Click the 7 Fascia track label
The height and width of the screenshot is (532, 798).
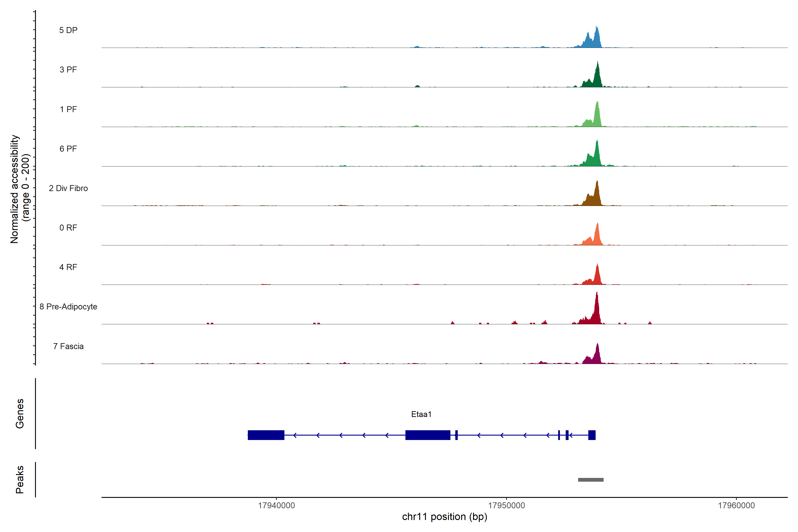pyautogui.click(x=68, y=346)
